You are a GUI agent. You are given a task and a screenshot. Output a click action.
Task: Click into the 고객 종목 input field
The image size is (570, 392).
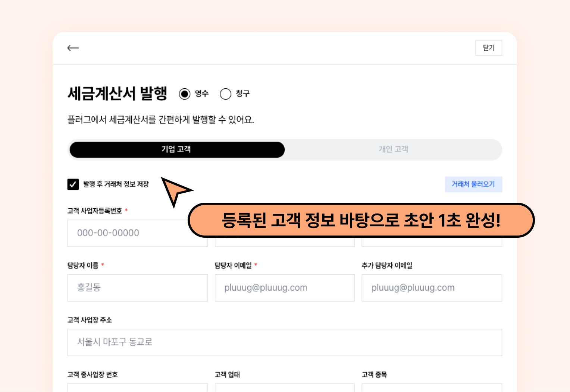[x=432, y=388]
